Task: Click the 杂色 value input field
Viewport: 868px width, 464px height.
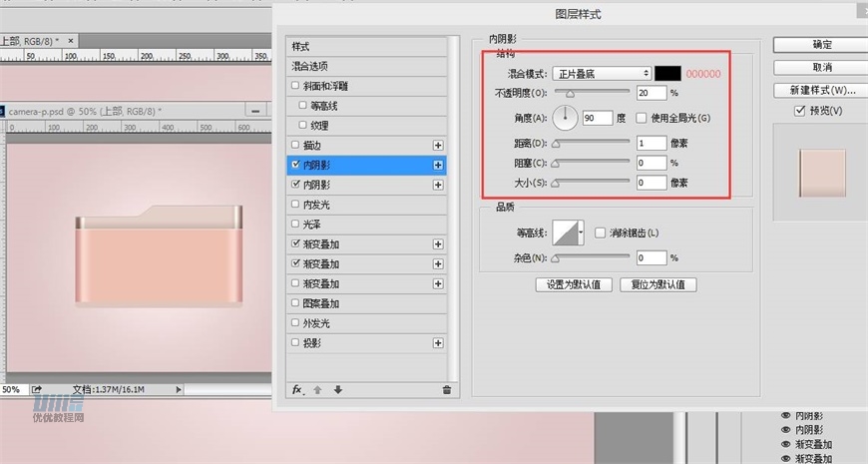Action: pos(651,257)
